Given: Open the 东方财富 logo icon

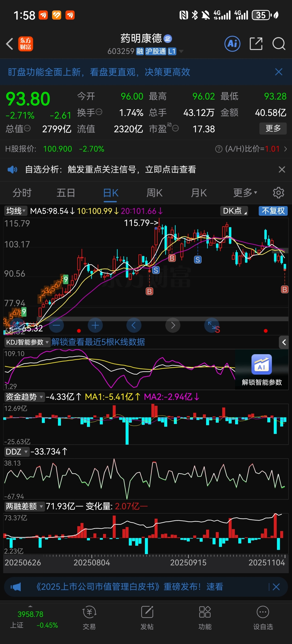Looking at the screenshot, I should tap(25, 44).
